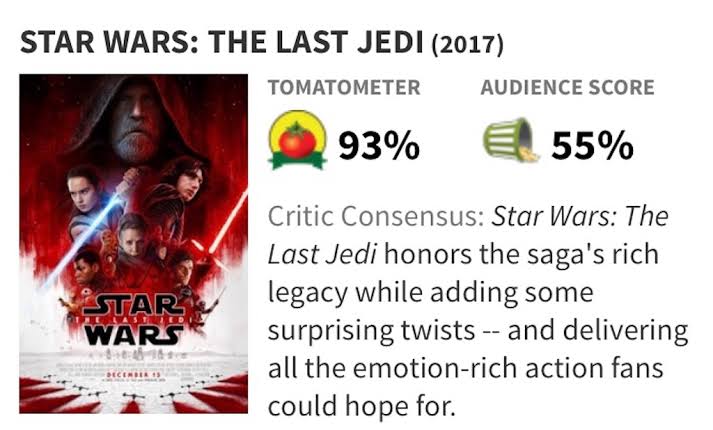This screenshot has width=713, height=430.
Task: Click the (2017) release year
Action: coord(465,44)
